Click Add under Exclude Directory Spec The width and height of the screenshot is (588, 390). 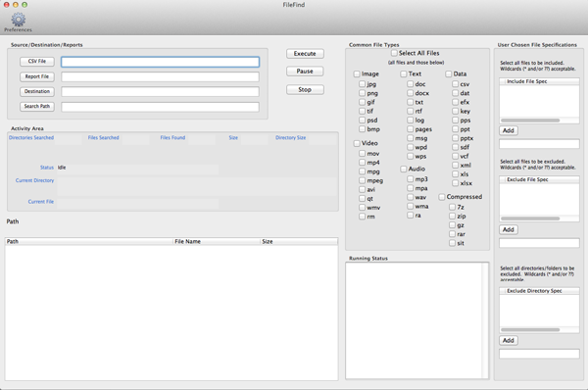click(x=509, y=340)
